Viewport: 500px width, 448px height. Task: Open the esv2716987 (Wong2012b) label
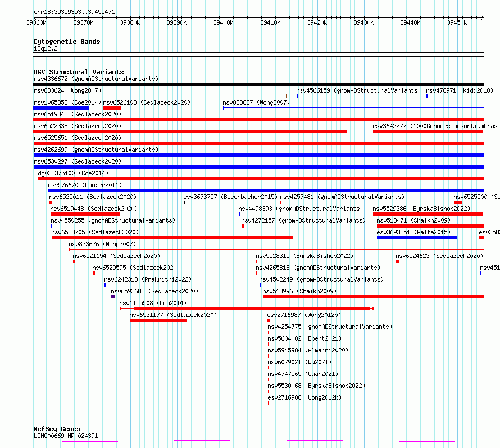(x=304, y=315)
